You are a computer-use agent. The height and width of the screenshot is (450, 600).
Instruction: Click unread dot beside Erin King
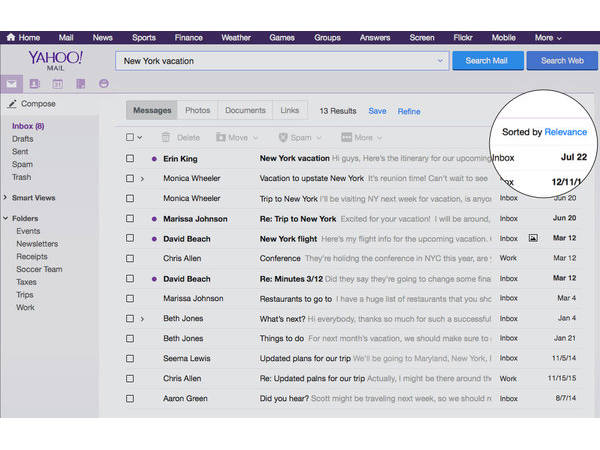(154, 159)
